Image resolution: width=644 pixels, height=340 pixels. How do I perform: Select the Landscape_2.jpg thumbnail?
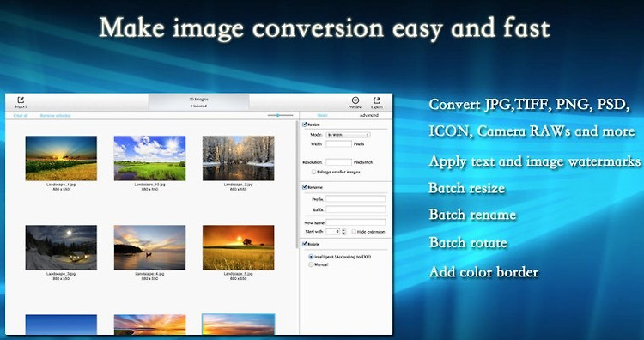238,159
